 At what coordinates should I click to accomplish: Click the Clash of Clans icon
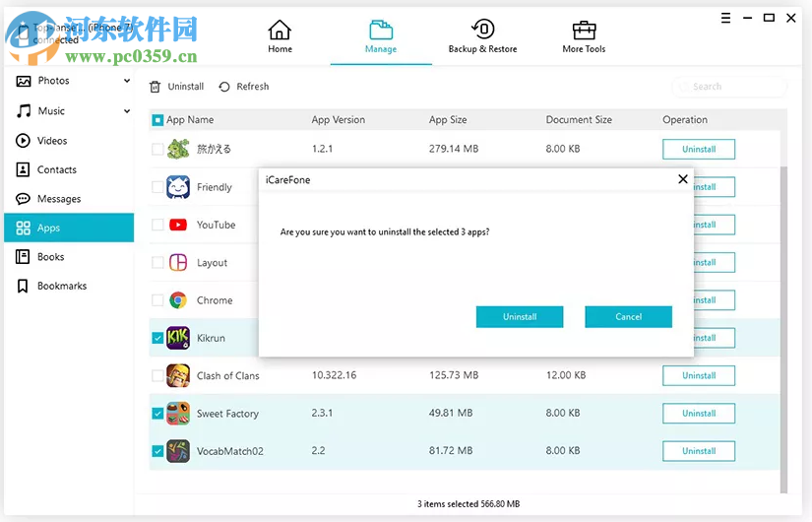(x=178, y=375)
